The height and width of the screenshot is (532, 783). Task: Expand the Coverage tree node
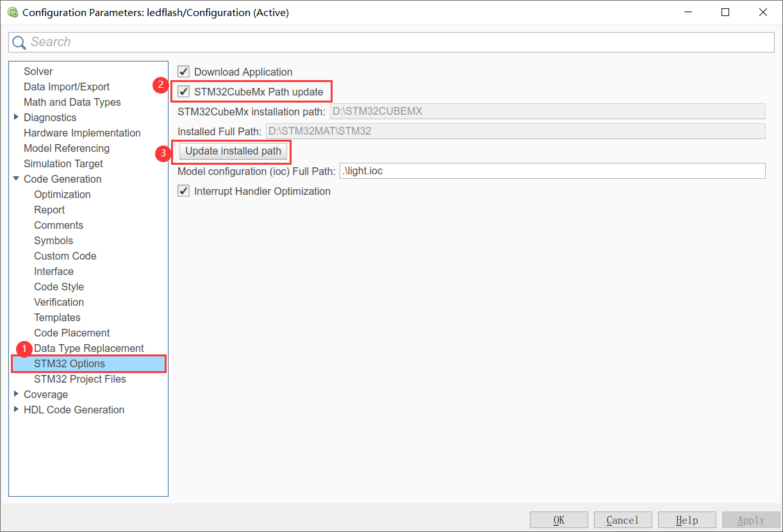pos(16,394)
